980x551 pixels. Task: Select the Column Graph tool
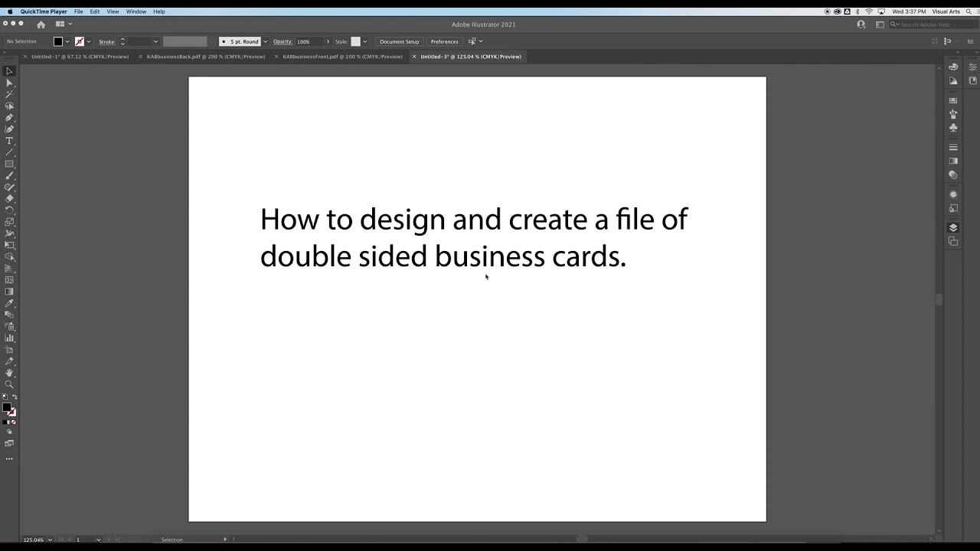pos(9,337)
